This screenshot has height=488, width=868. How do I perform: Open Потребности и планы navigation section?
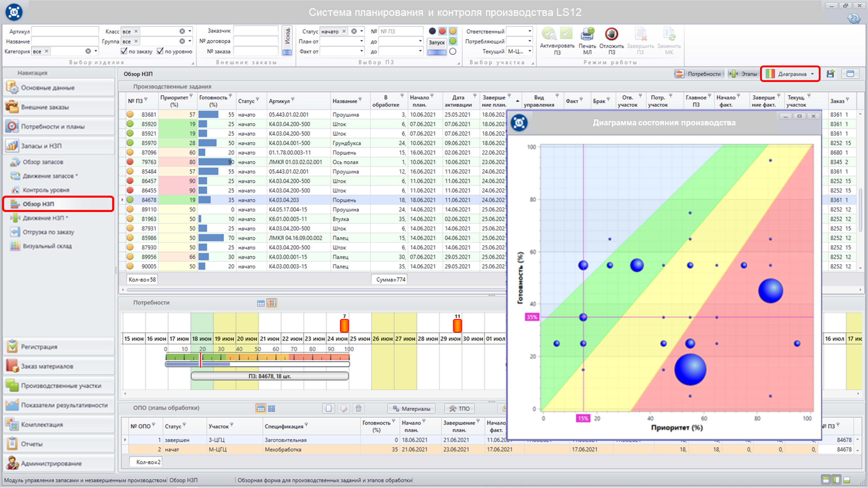click(59, 127)
